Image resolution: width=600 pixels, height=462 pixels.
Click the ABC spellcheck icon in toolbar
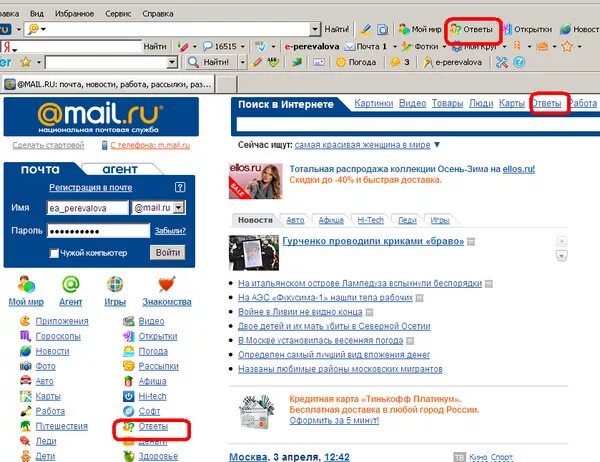pos(273,62)
